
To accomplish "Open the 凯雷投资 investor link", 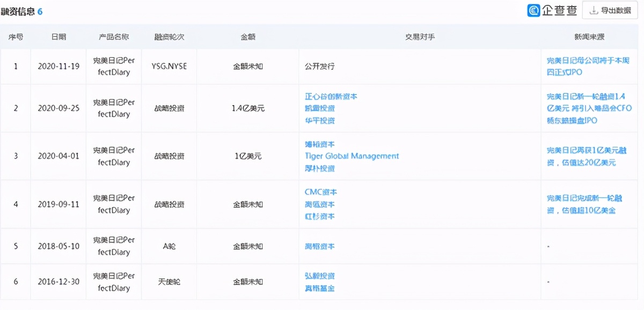I will click(x=320, y=108).
